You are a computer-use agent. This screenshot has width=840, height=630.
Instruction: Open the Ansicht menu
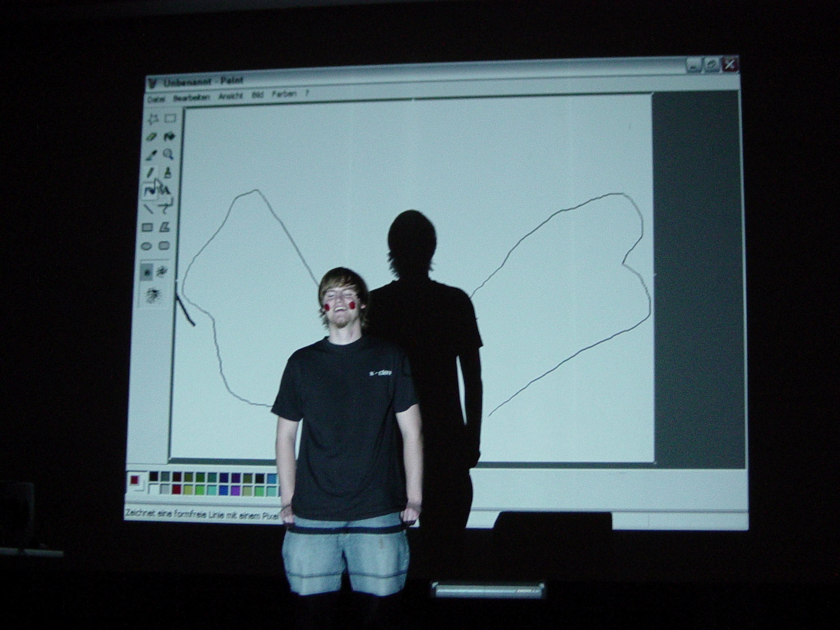click(230, 96)
